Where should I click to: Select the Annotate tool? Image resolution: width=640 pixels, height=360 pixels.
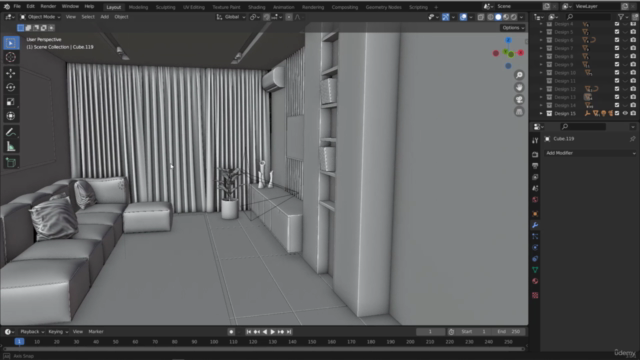tap(11, 132)
